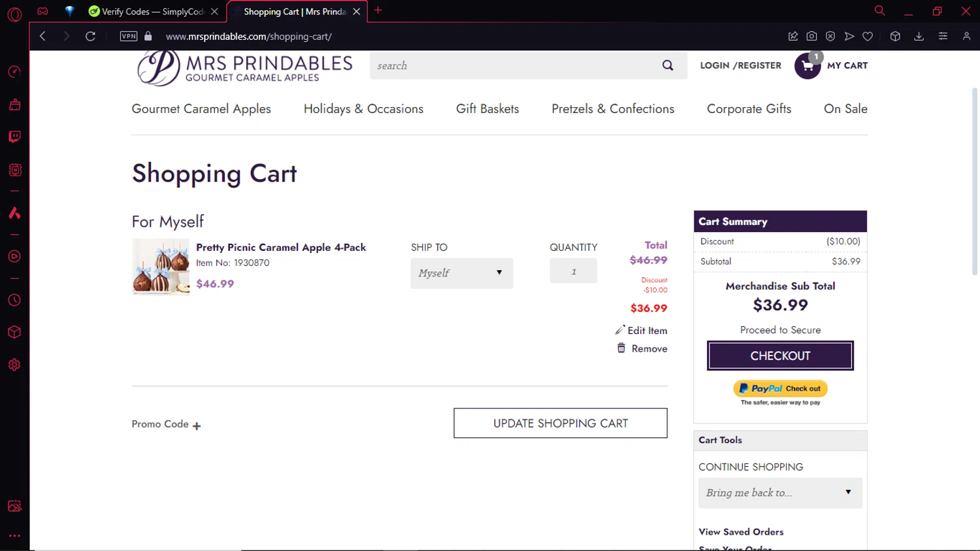The height and width of the screenshot is (551, 980).
Task: Toggle the VPN badge in address bar
Action: click(x=129, y=37)
